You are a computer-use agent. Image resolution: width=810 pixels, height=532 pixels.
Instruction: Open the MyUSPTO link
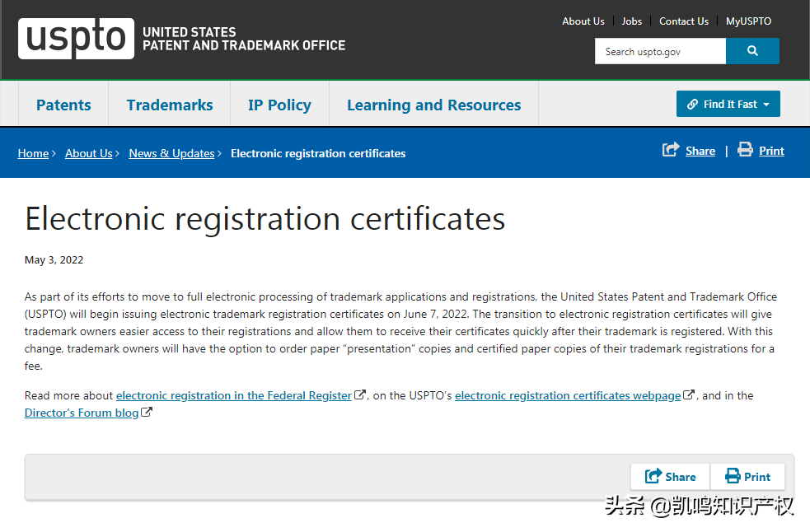(748, 21)
